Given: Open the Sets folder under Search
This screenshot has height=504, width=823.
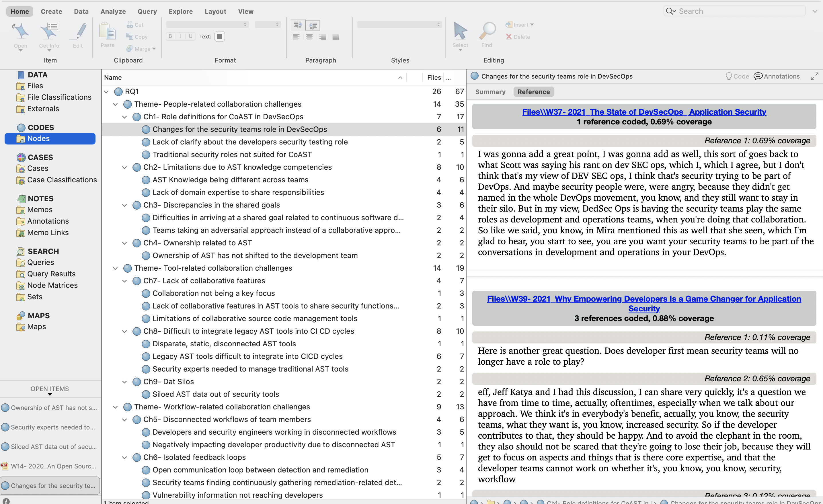Looking at the screenshot, I should [x=29, y=297].
